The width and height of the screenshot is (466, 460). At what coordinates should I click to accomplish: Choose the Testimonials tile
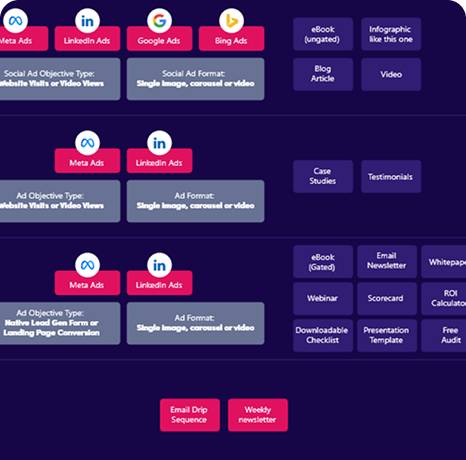[x=391, y=176]
